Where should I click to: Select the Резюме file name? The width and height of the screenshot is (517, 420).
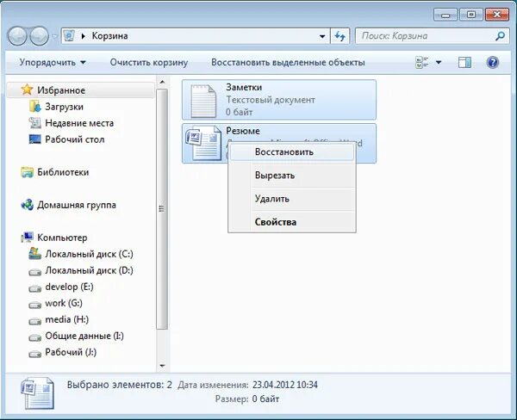click(x=243, y=131)
